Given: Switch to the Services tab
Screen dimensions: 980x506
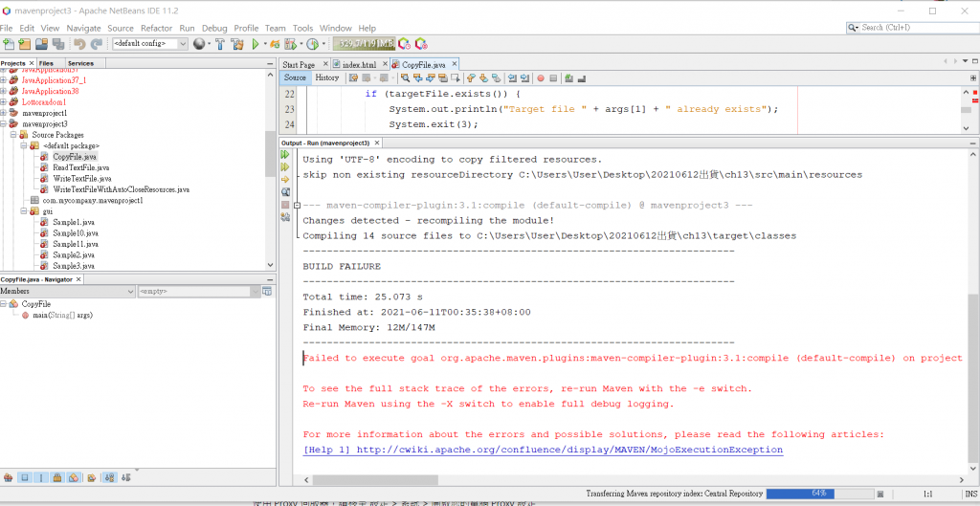Looking at the screenshot, I should [80, 63].
